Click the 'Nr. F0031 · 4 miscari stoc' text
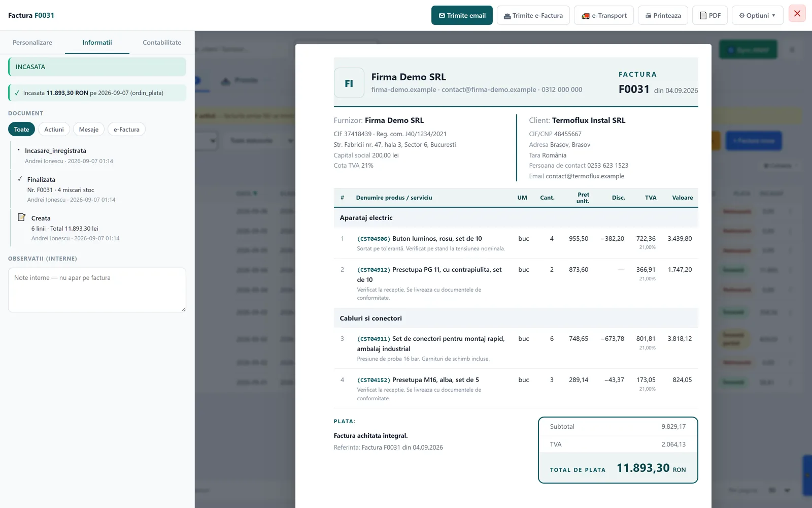812x508 pixels. point(61,190)
